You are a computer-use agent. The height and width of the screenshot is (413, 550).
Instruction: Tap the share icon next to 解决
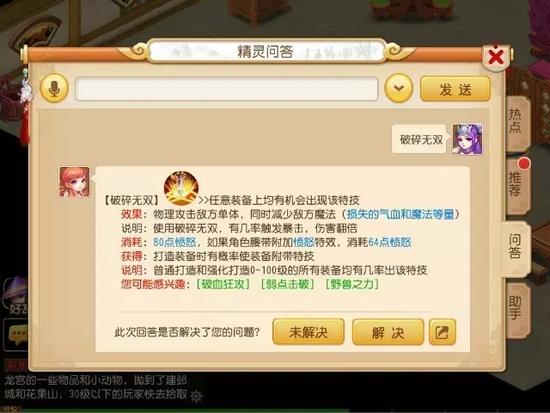click(442, 332)
